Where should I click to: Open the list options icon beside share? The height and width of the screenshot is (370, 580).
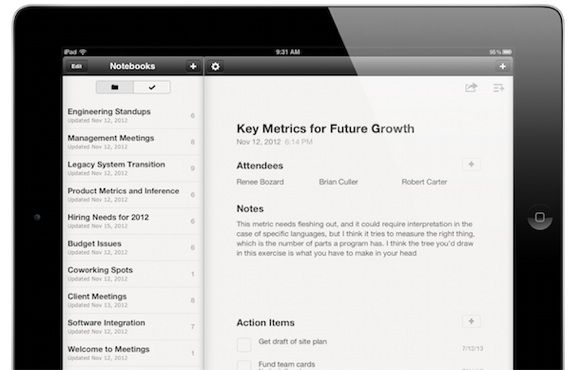tap(498, 88)
